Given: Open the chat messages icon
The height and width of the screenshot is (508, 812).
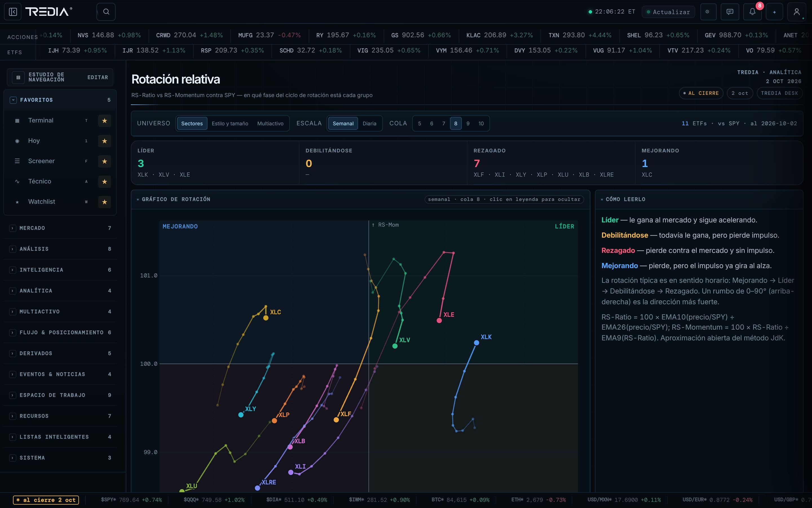Looking at the screenshot, I should (730, 12).
